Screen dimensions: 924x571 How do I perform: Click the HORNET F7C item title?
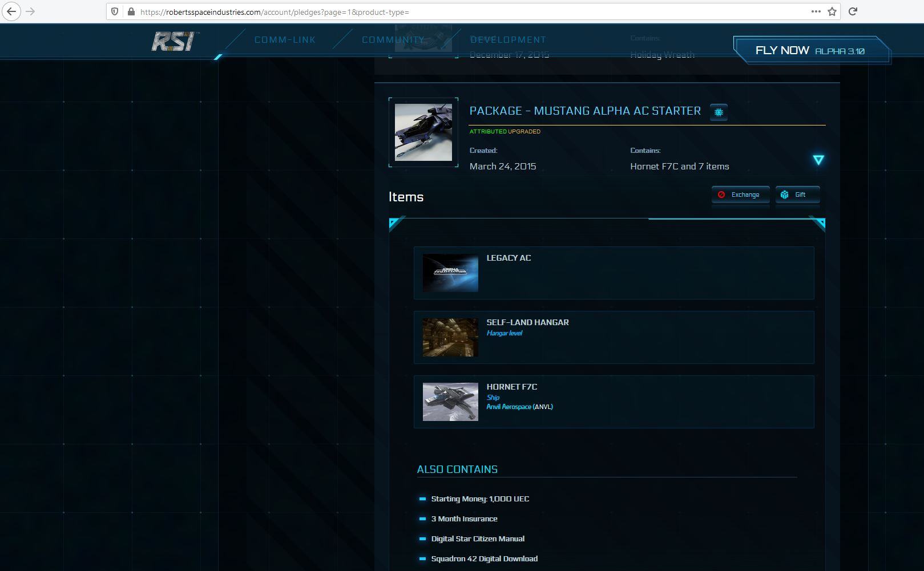(x=511, y=387)
